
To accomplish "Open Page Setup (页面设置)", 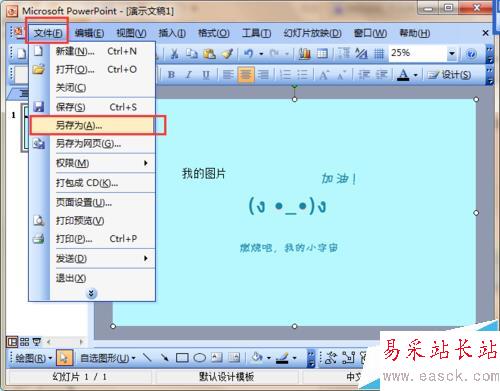I will click(92, 202).
